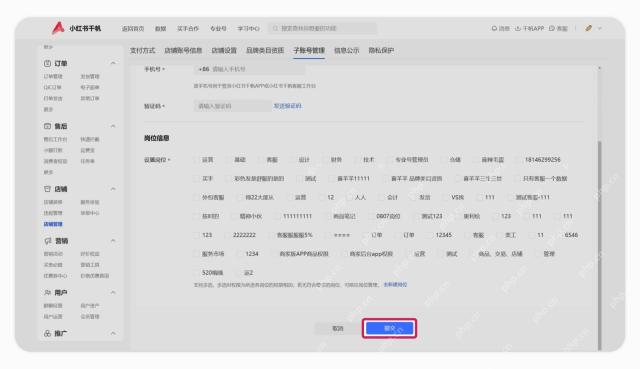Screen dimensions: 640x369
Task: Open 专业号 in top navigation
Action: 218,28
